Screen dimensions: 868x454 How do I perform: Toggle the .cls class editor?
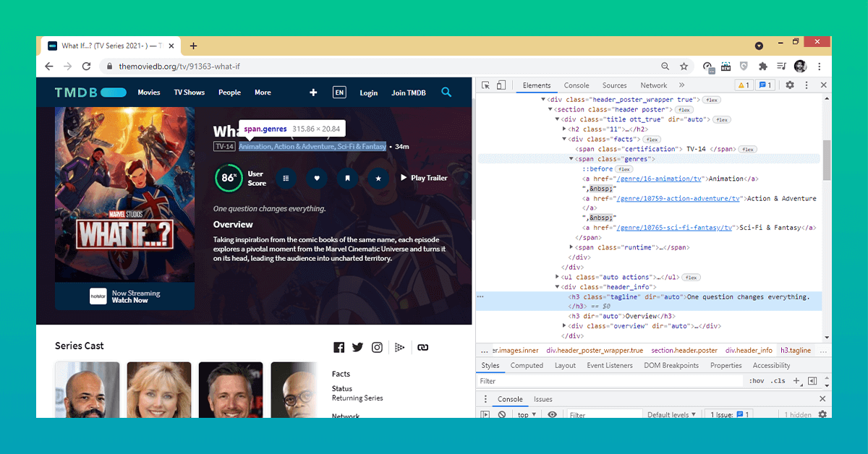pyautogui.click(x=778, y=381)
